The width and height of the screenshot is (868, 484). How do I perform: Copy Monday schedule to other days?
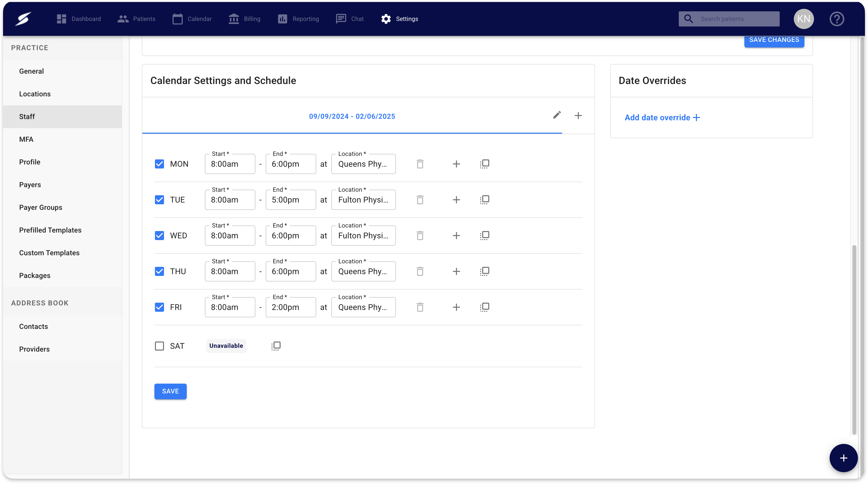pos(484,164)
